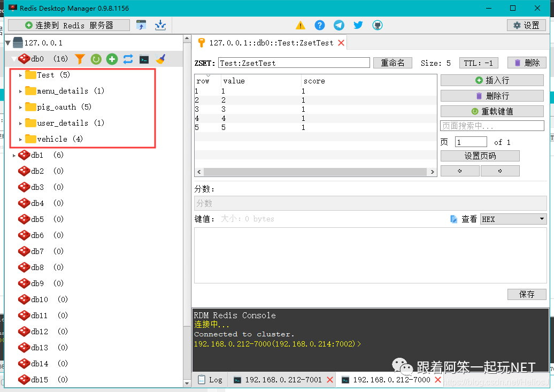Click the 127.0.0.1 server icon

pos(18,43)
